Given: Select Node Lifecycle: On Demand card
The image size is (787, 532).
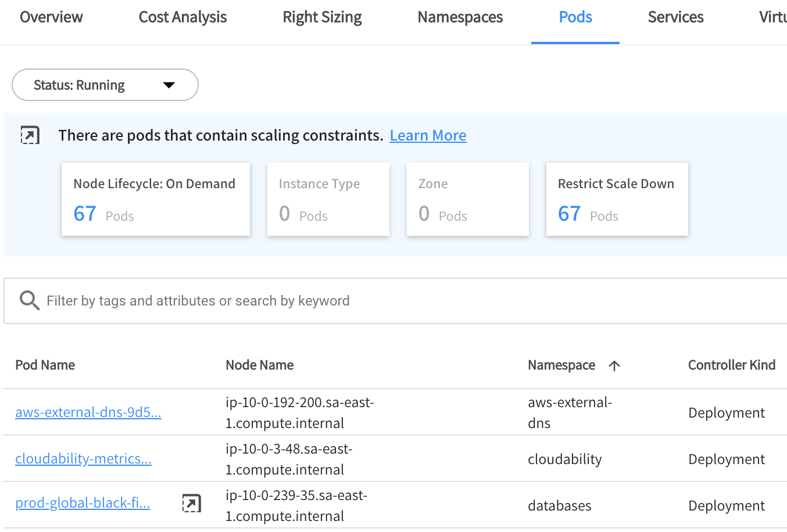Looking at the screenshot, I should (x=156, y=199).
